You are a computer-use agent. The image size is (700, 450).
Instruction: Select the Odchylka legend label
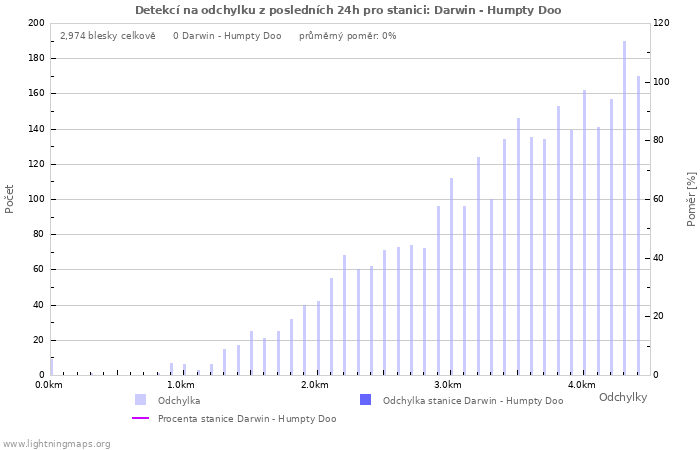pos(179,400)
